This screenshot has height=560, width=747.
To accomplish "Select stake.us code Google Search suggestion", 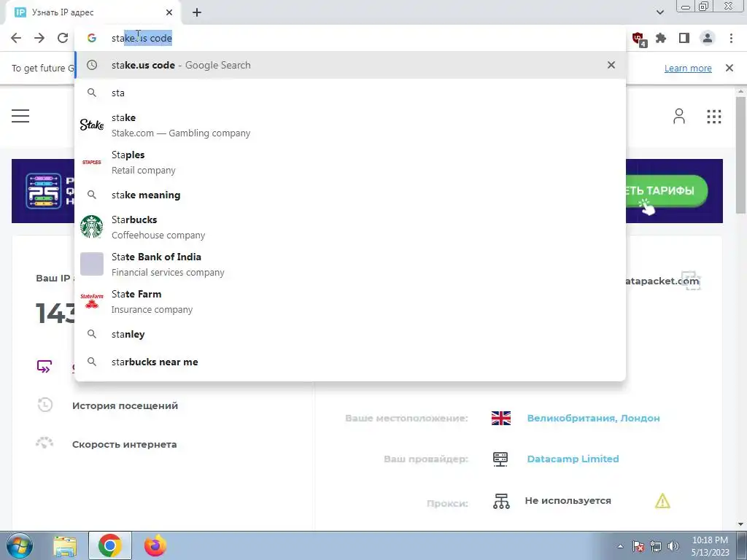I will point(350,65).
